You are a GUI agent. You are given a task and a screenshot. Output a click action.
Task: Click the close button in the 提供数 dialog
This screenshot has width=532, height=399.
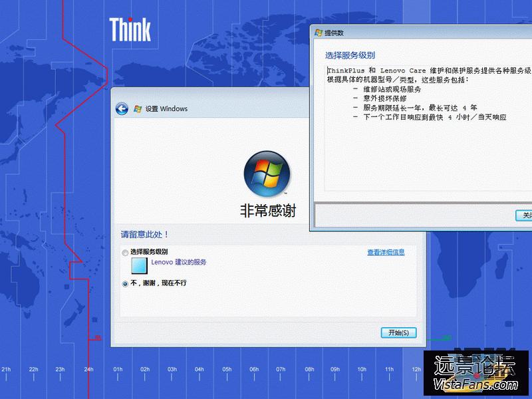pyautogui.click(x=524, y=215)
